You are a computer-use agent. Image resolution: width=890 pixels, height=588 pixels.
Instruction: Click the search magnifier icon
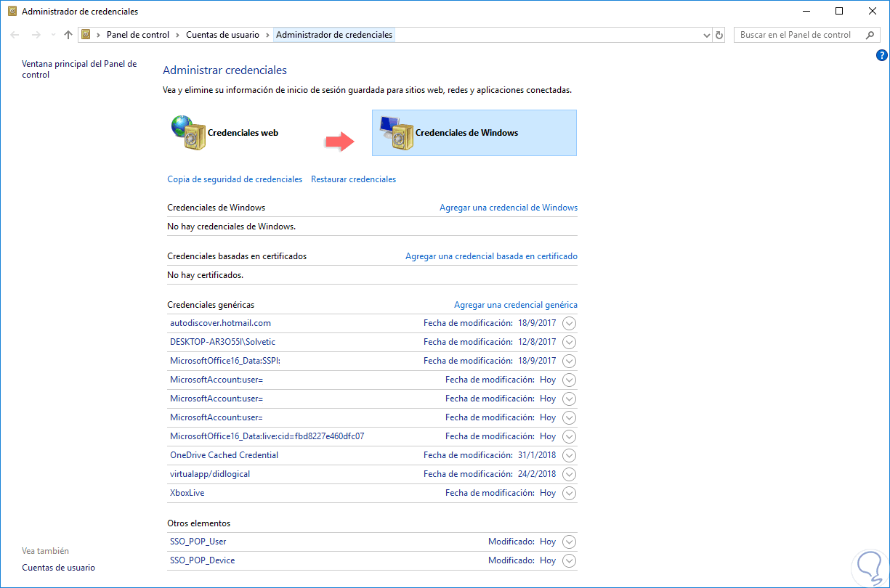click(870, 35)
